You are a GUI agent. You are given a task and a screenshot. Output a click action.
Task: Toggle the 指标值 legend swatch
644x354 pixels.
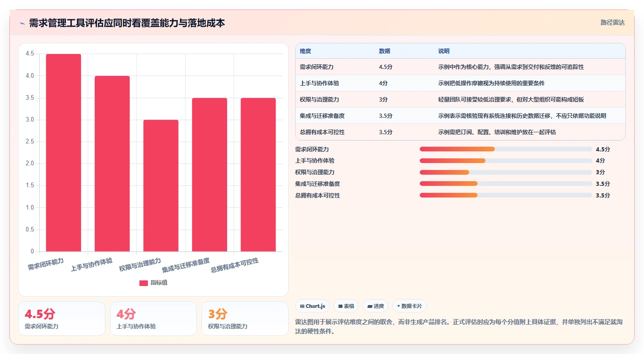click(144, 283)
